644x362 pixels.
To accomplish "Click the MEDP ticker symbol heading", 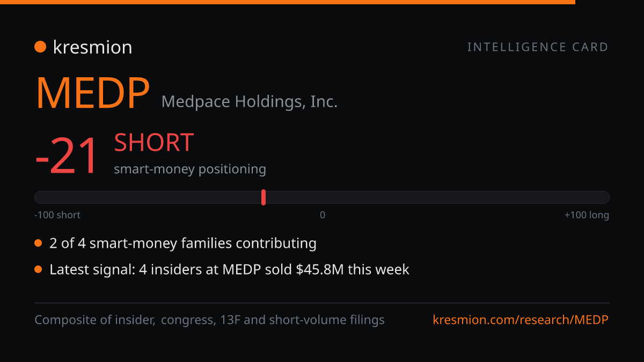I will tap(93, 93).
